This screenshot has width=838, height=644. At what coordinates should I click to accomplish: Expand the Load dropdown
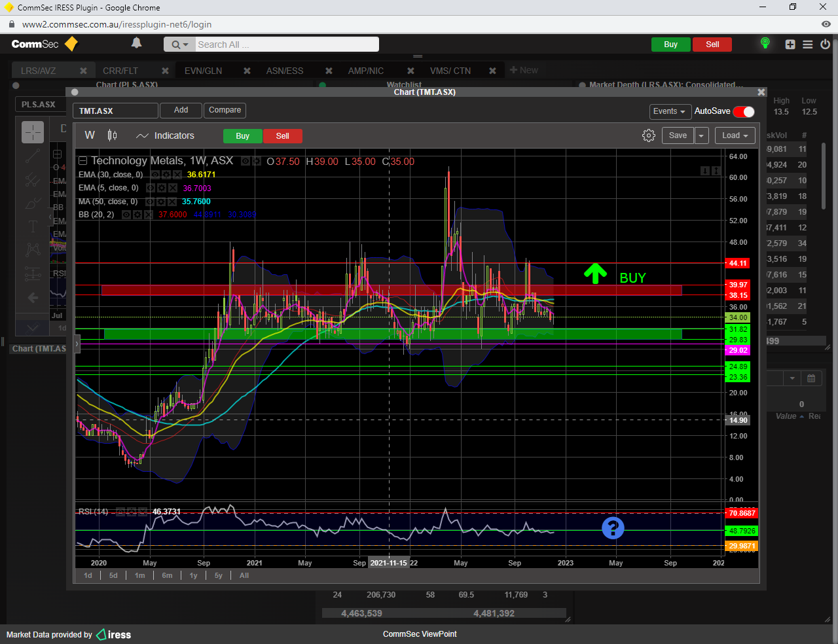[x=735, y=135]
